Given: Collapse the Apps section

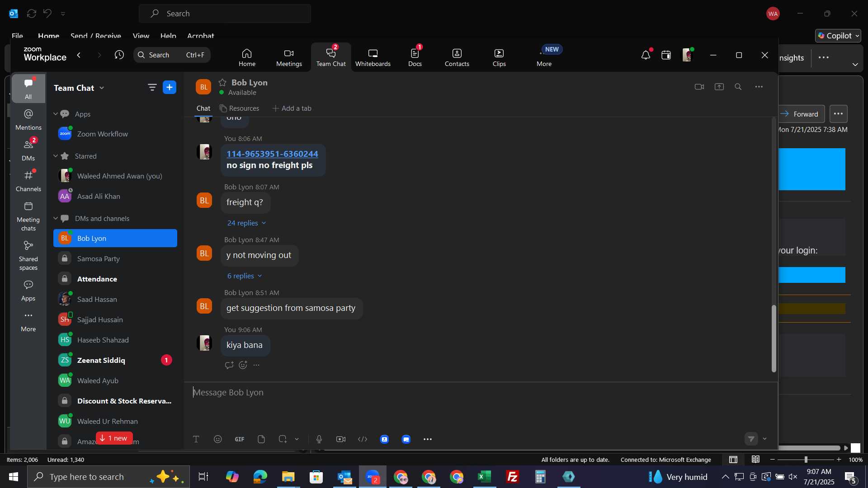Looking at the screenshot, I should 56,114.
